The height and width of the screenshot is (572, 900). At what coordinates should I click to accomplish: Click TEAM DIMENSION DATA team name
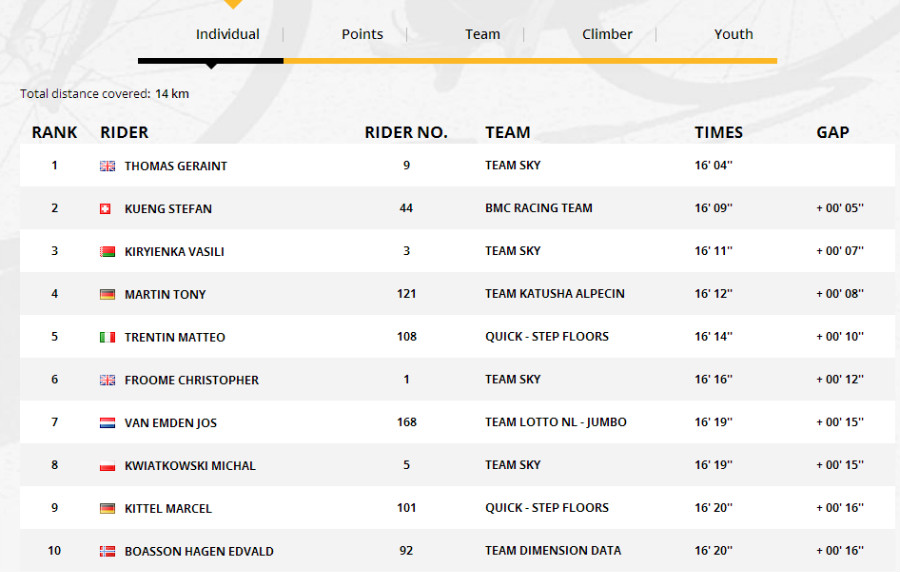coord(553,551)
